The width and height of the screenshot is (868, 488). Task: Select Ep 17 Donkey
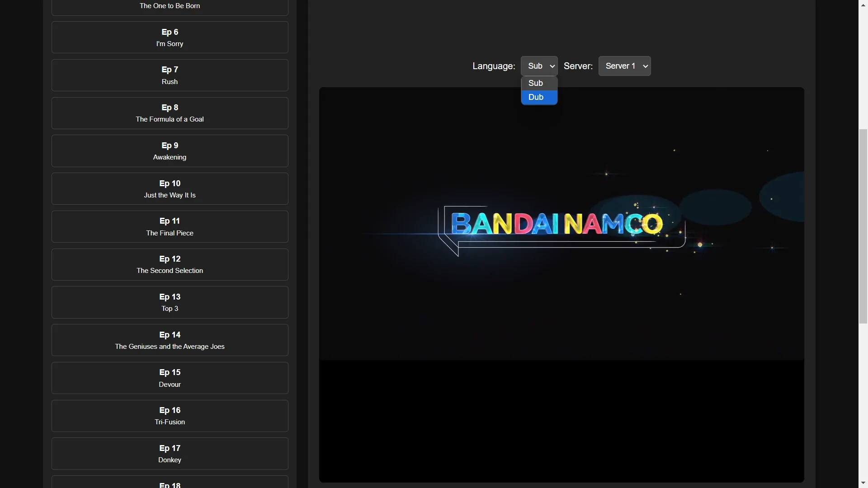170,454
